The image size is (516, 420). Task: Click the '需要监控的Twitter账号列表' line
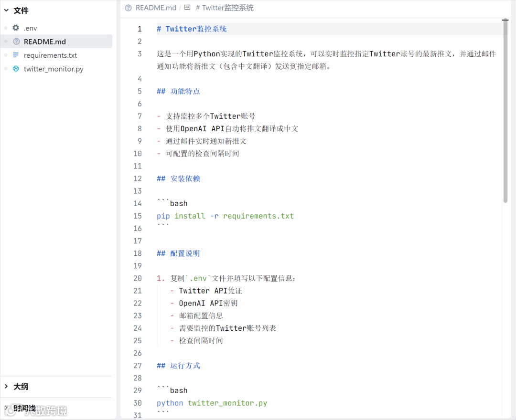(227, 328)
